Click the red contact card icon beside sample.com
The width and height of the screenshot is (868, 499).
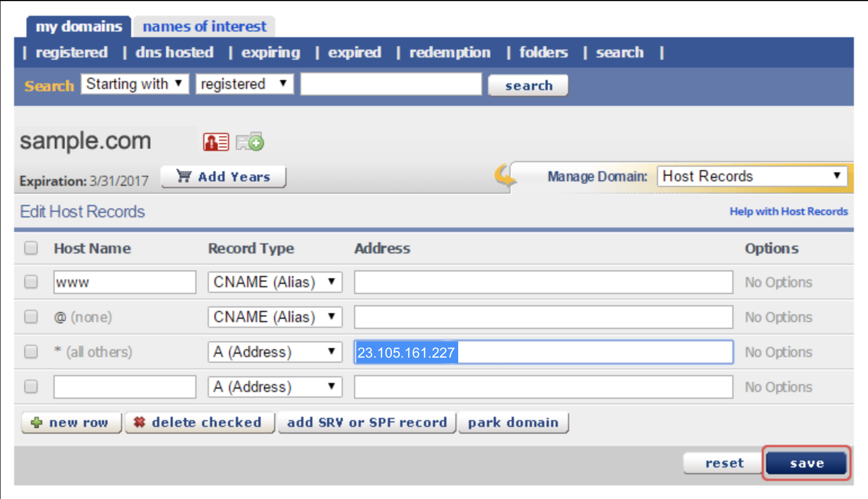tap(216, 142)
